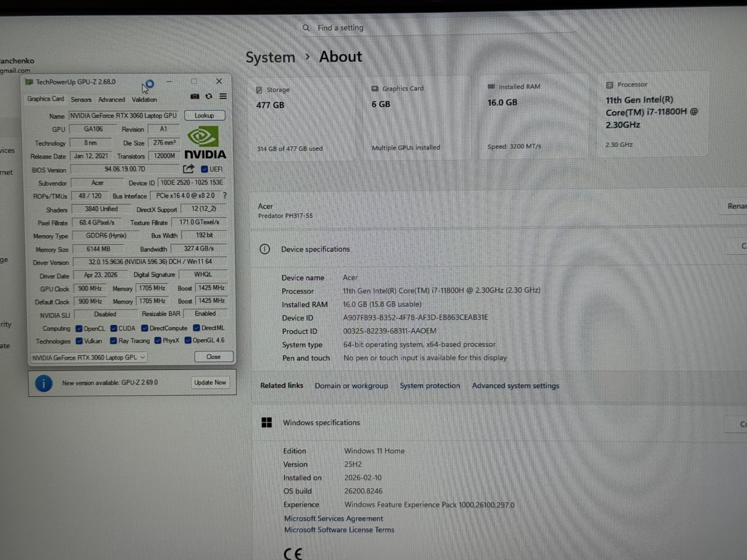
Task: Expand the Device specifications section
Action: pos(498,249)
